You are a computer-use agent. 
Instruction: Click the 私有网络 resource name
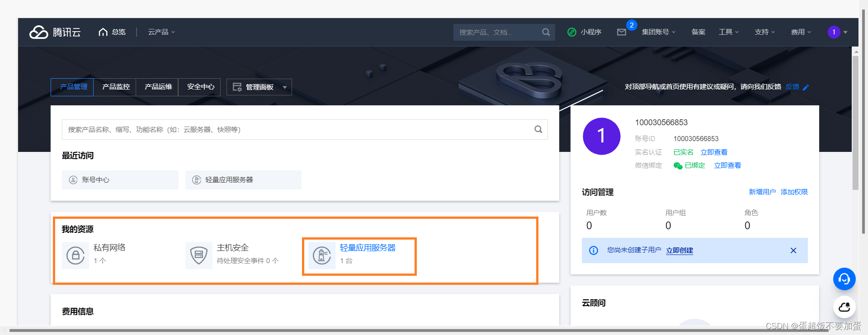point(109,248)
